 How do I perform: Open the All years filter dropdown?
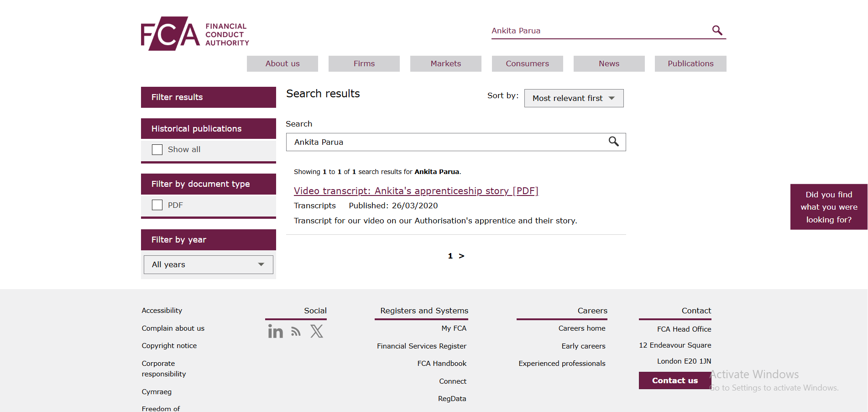pyautogui.click(x=209, y=265)
